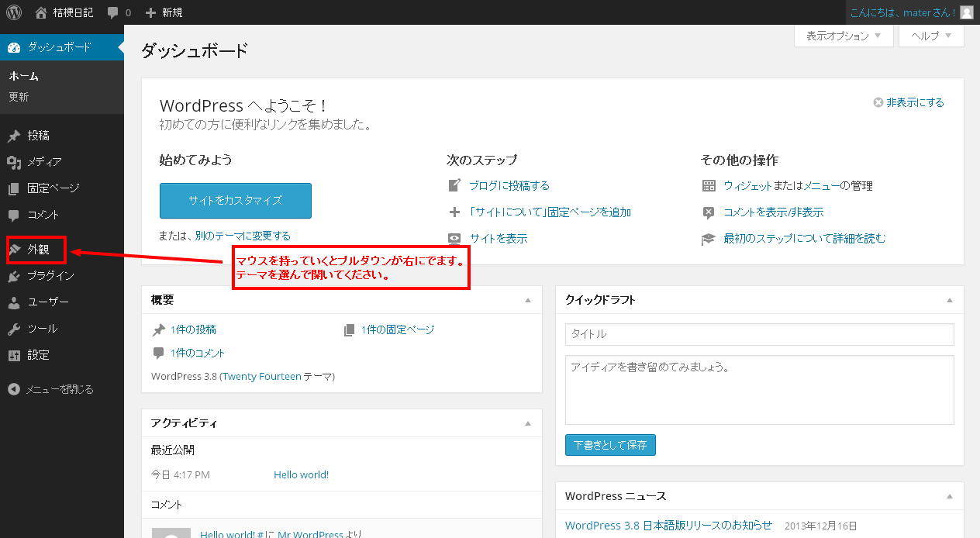
Task: Click the ダッシュボード gauge icon in sidebar
Action: (14, 47)
